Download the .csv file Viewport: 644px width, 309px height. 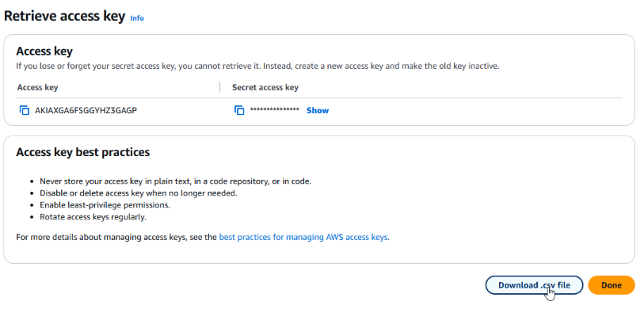point(534,285)
